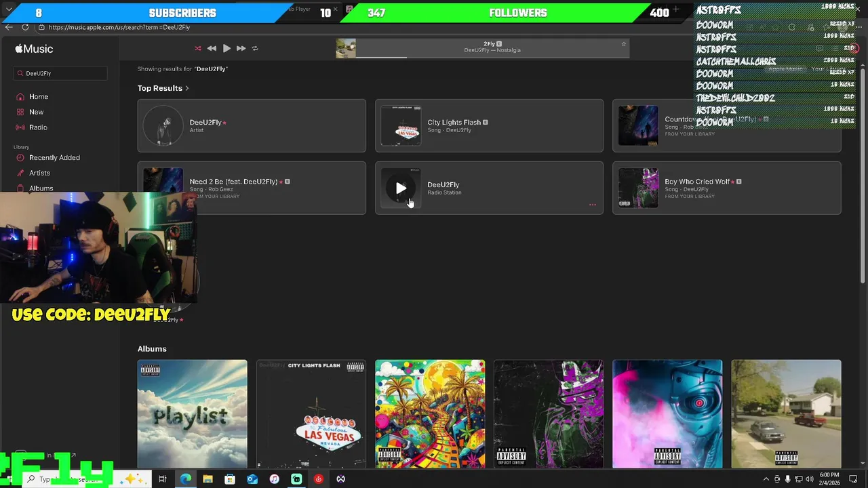Open the Windows notification center icon
Viewport: 868px width, 488px height.
point(853,479)
